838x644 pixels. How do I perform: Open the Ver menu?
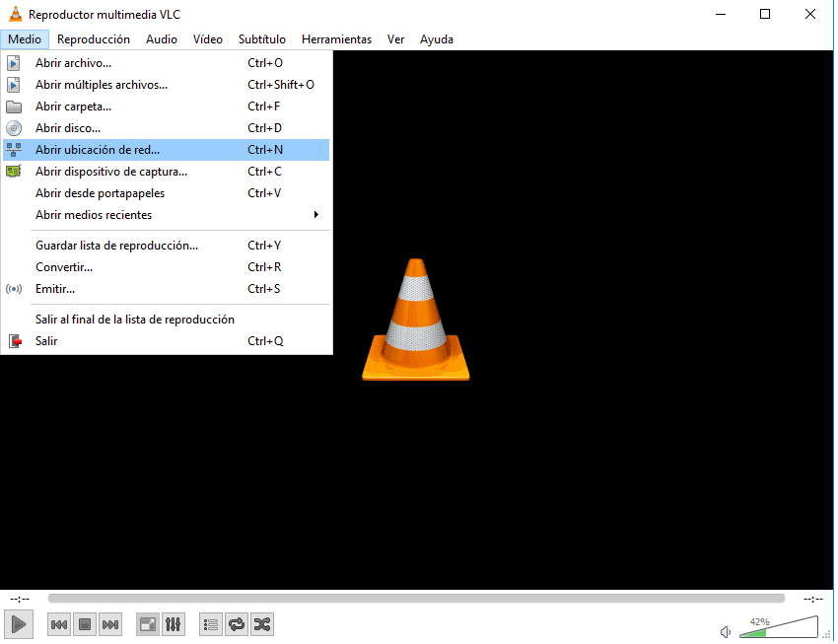point(396,39)
